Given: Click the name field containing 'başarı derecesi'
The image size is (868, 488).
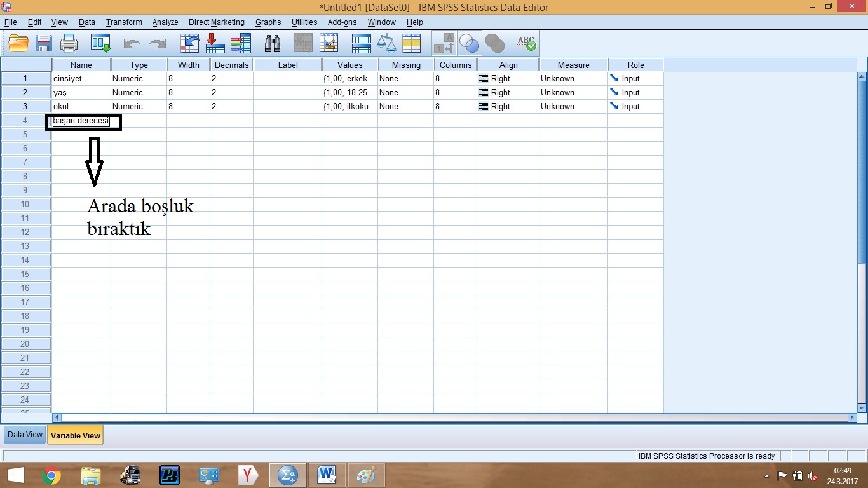Looking at the screenshot, I should click(83, 121).
